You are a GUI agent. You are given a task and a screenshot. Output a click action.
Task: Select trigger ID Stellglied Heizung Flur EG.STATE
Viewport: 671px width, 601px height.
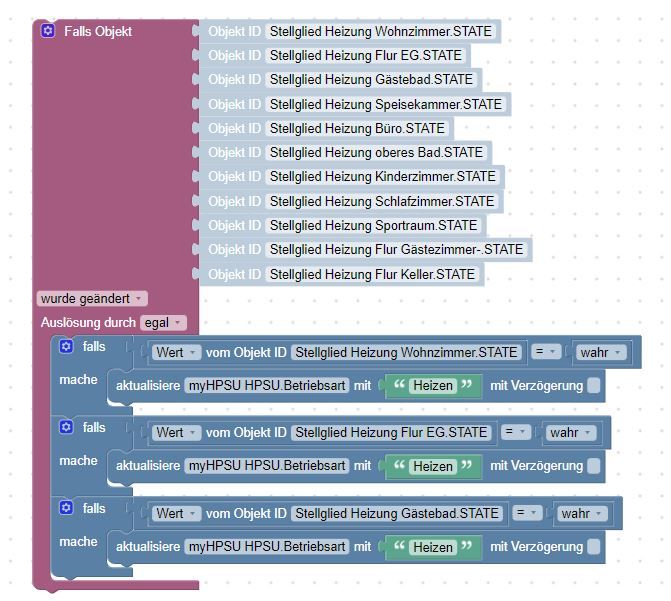(x=365, y=55)
